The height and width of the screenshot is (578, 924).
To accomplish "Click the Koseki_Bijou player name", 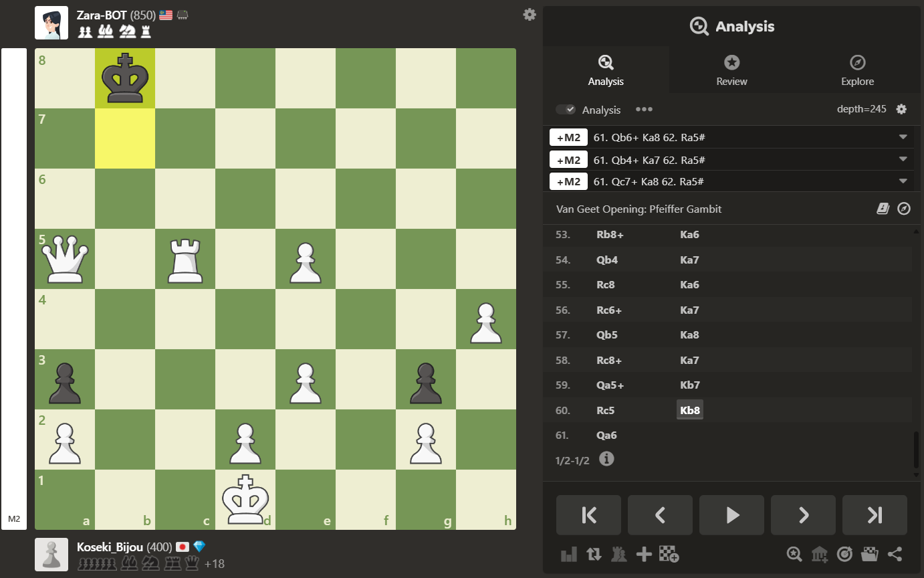I will pos(110,547).
